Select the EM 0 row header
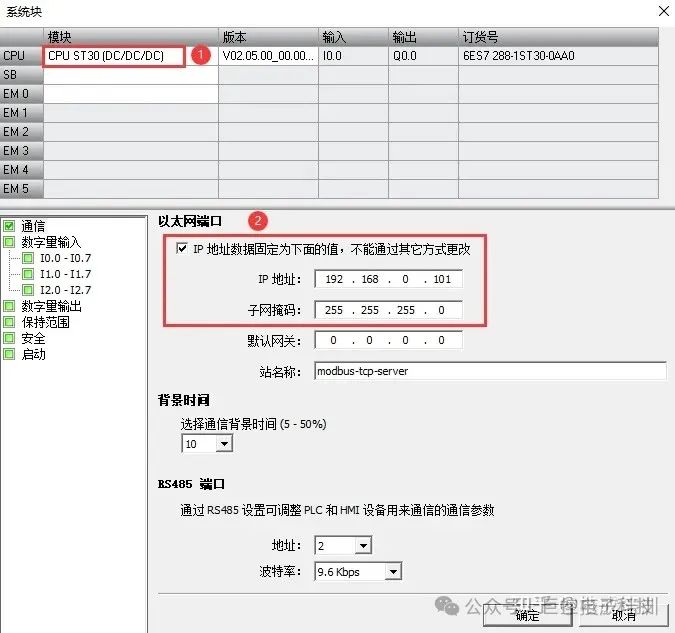Screen dimensions: 675x633 click(22, 94)
